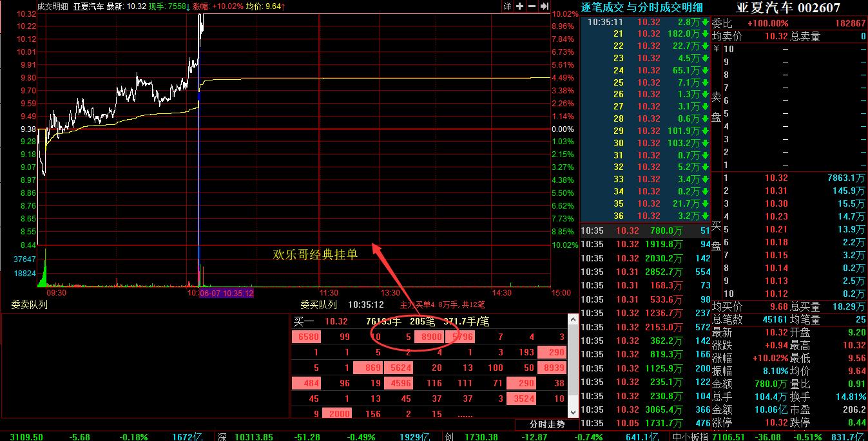The height and width of the screenshot is (441, 868).
Task: Click the 涨幅 +10.02% value in quote panel
Action: pyautogui.click(x=771, y=358)
